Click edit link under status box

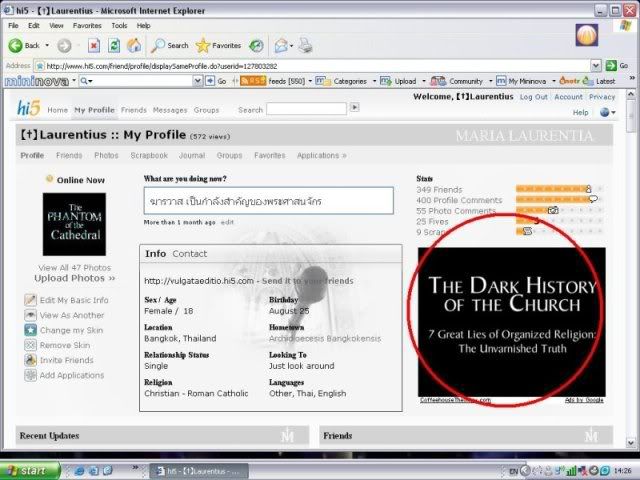[227, 222]
